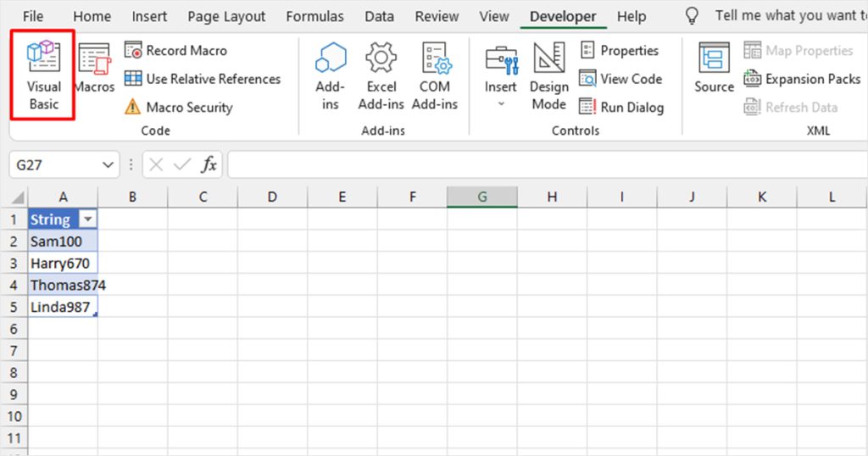Open the Visual Basic editor
868x456 pixels.
(44, 75)
